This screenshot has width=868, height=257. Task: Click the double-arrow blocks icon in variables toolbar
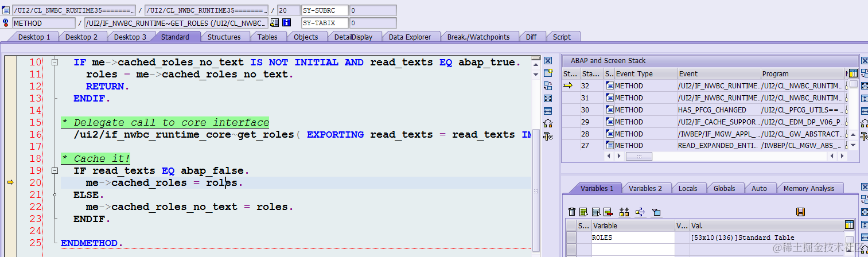click(x=625, y=212)
